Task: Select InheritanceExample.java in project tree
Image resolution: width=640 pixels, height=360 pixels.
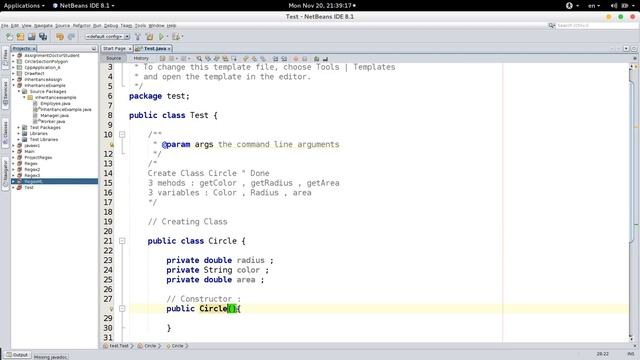Action: (x=66, y=109)
